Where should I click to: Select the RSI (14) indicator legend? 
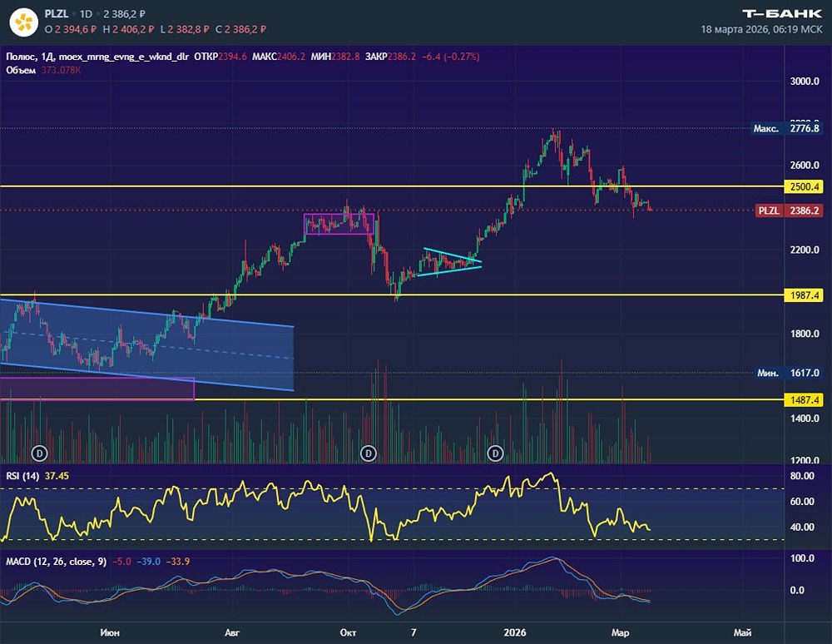click(x=22, y=476)
